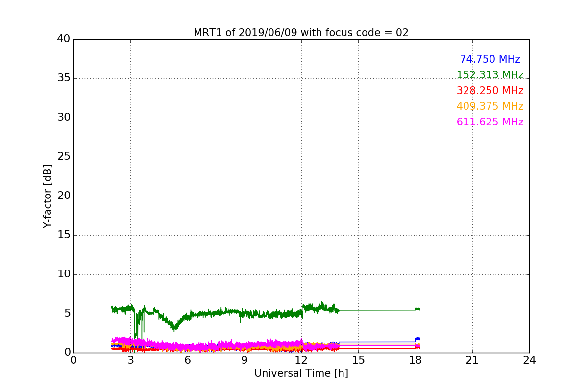Screen dimensions: 588x392
Task: Click the x-axis tick label 18
Action: [x=416, y=360]
